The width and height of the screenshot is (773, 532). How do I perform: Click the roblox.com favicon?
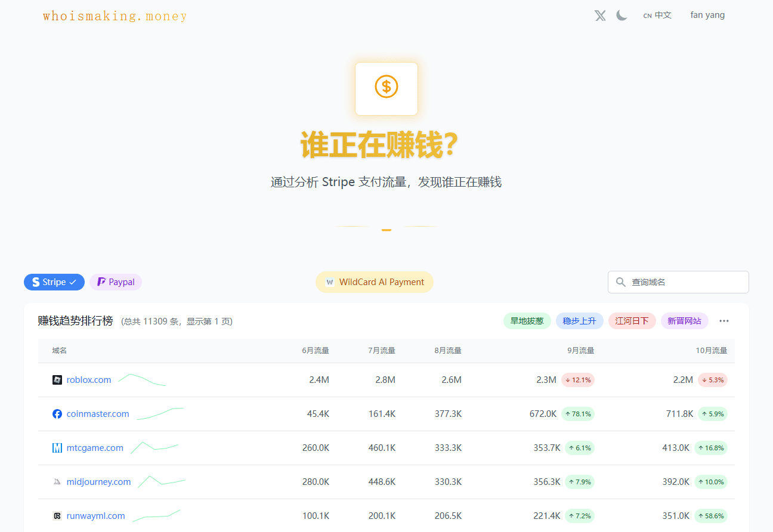coord(57,380)
